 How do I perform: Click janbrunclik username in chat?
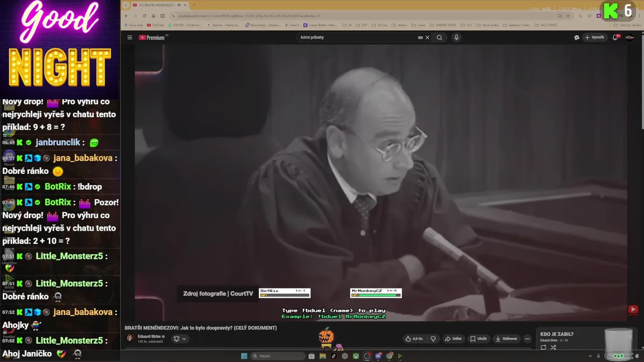[58, 142]
